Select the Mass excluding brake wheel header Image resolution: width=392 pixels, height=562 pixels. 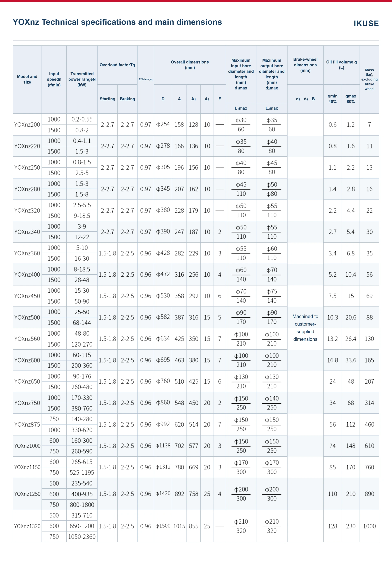tap(369, 79)
